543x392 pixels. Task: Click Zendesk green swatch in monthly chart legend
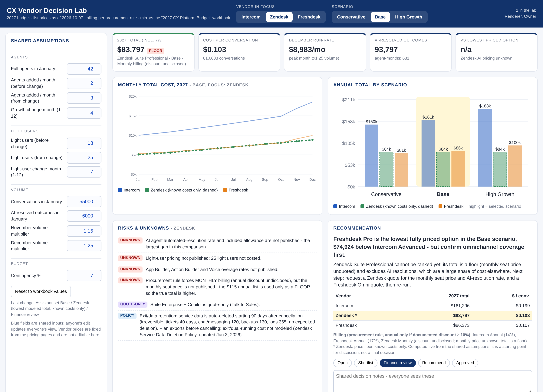click(x=147, y=190)
